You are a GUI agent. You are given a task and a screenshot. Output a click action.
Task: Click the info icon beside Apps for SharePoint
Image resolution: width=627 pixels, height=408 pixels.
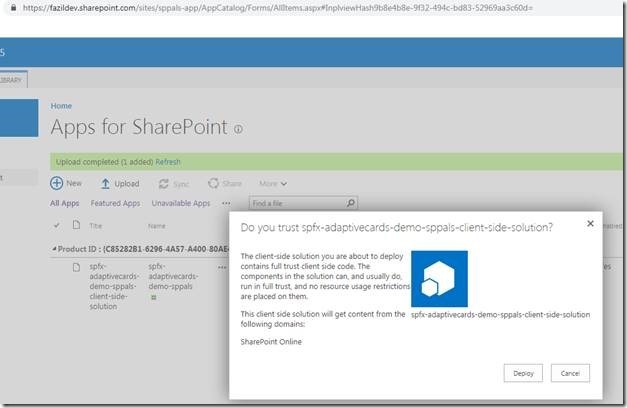coord(238,129)
